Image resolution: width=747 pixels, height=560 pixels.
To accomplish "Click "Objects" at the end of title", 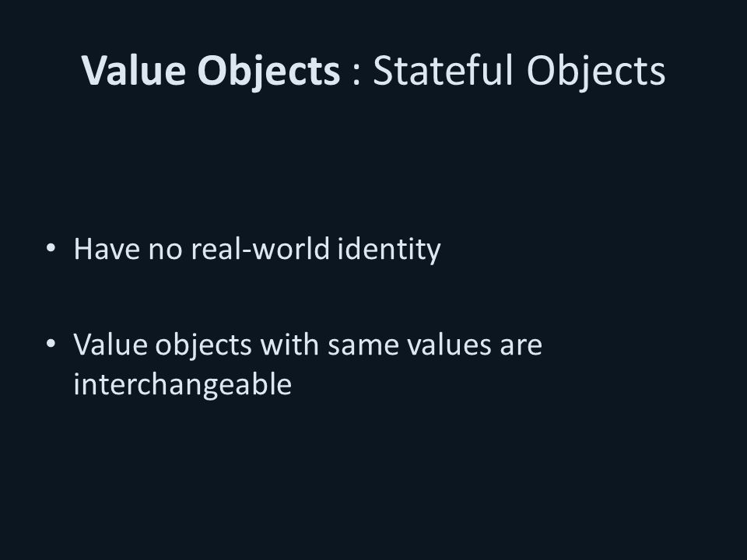I will point(595,71).
